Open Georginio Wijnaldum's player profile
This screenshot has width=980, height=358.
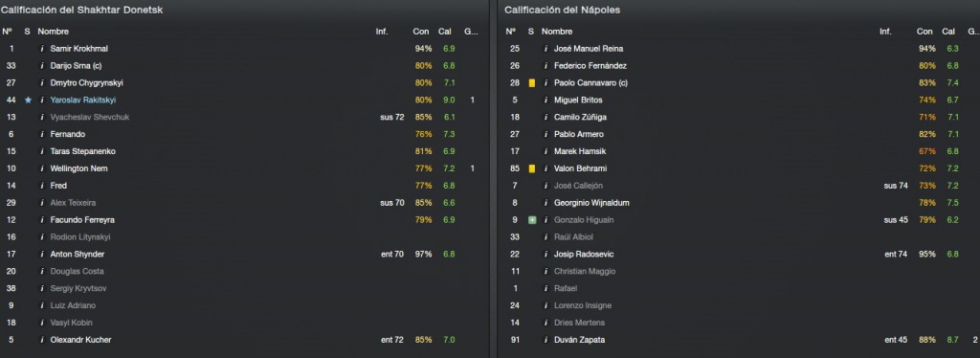tap(591, 203)
